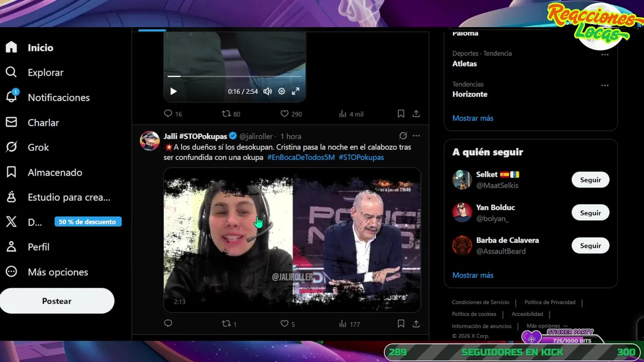
Task: Open Almacenado menu label
Action: [x=55, y=172]
